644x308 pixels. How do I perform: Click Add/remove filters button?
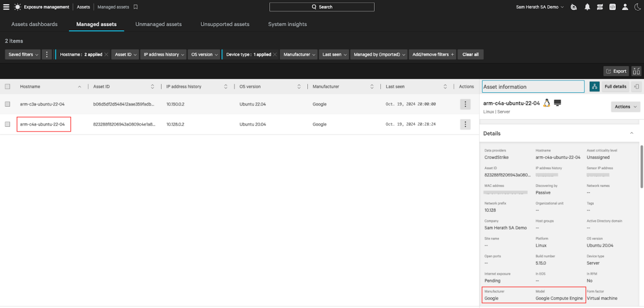[433, 54]
